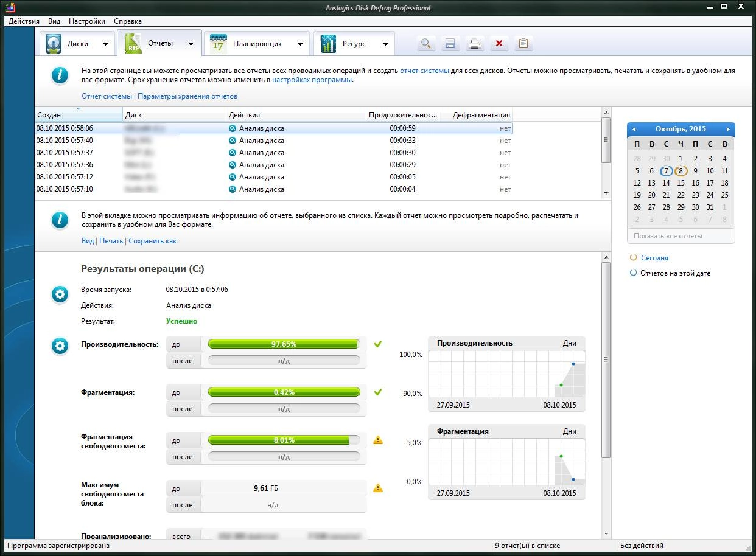Viewport: 756px width, 556px height.
Task: Open the Диски tab dropdown arrow
Action: [x=105, y=44]
